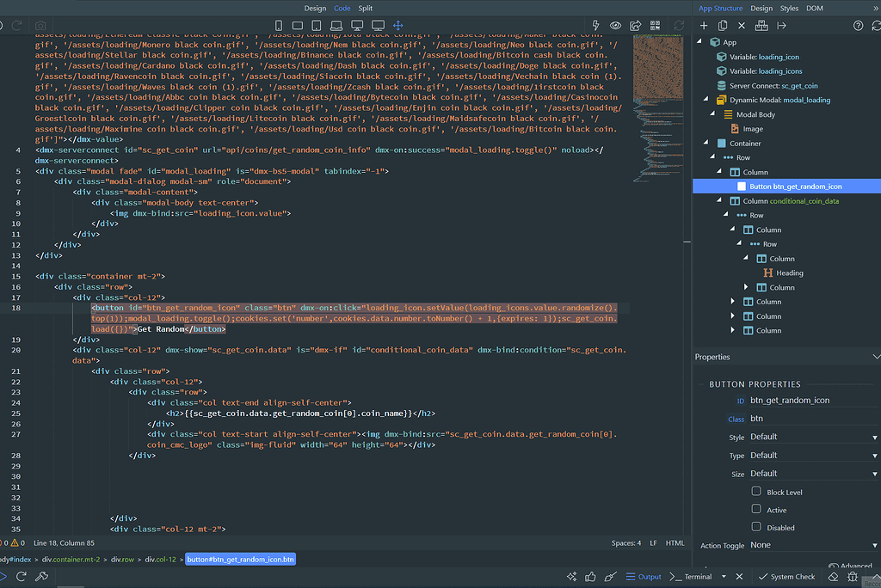
Task: Add a new element with the plus icon
Action: (x=704, y=26)
